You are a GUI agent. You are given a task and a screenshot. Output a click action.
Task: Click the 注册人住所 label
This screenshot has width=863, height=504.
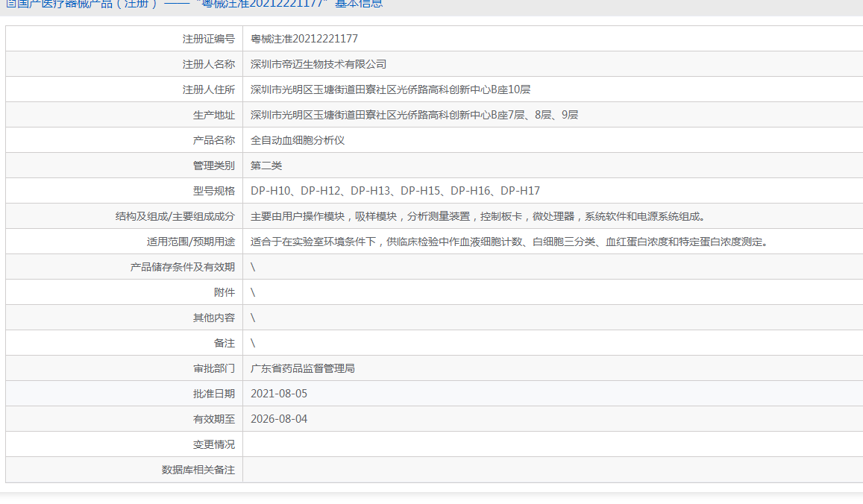pos(209,89)
